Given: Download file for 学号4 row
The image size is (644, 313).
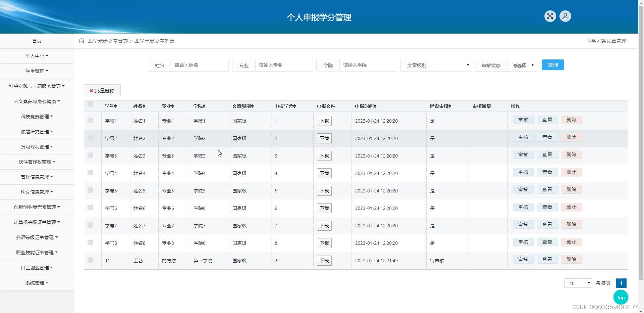Looking at the screenshot, I should pos(324,173).
